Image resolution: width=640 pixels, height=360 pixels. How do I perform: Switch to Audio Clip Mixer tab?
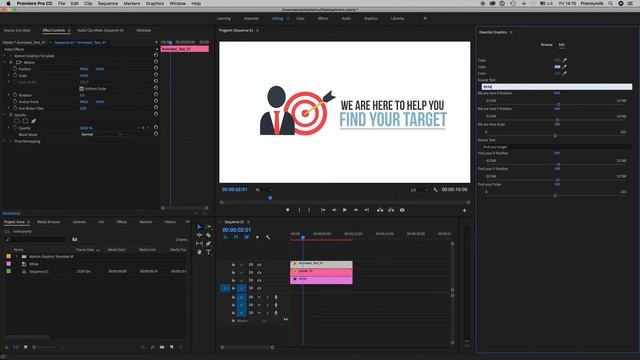pyautogui.click(x=100, y=30)
